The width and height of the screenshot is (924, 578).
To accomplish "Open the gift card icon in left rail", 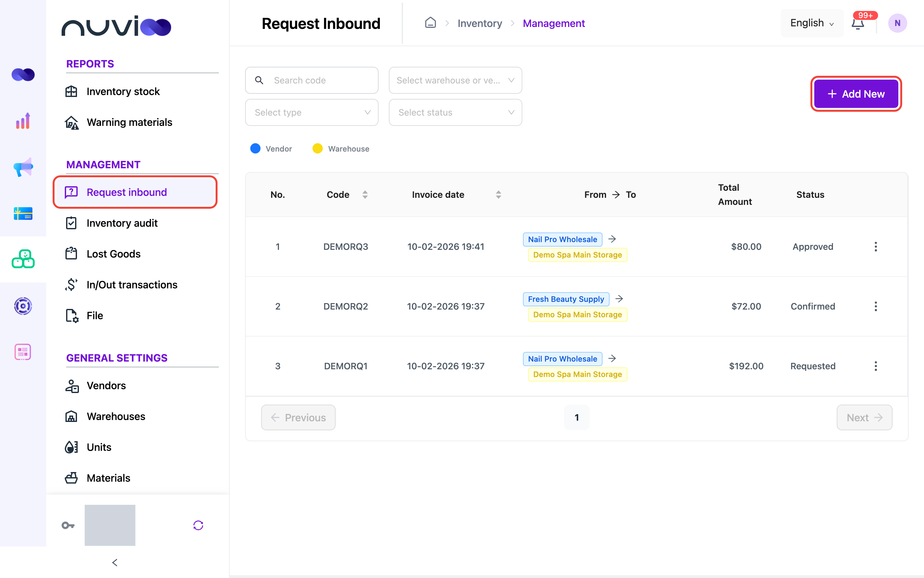I will tap(23, 213).
